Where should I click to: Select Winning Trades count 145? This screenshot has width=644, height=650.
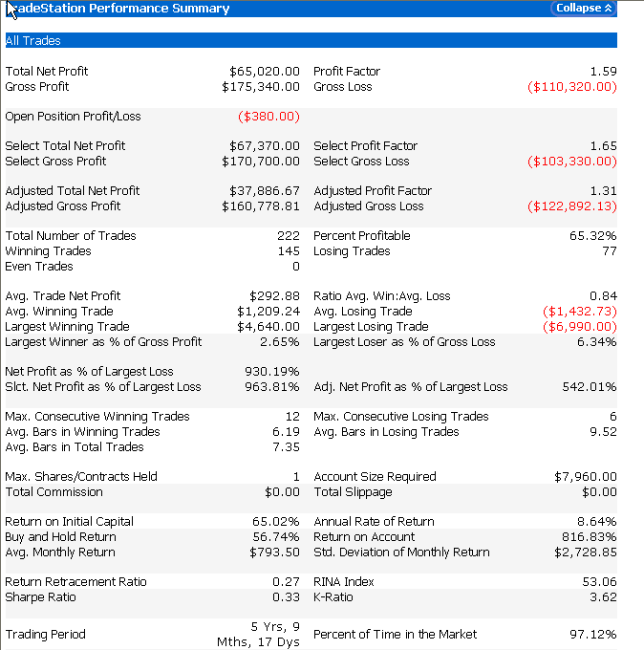[289, 251]
